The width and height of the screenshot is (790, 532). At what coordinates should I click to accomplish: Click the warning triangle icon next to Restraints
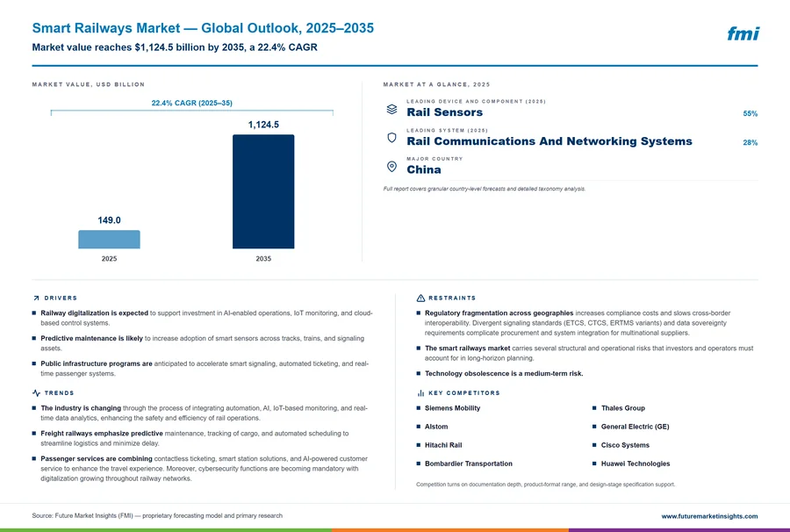pos(420,298)
